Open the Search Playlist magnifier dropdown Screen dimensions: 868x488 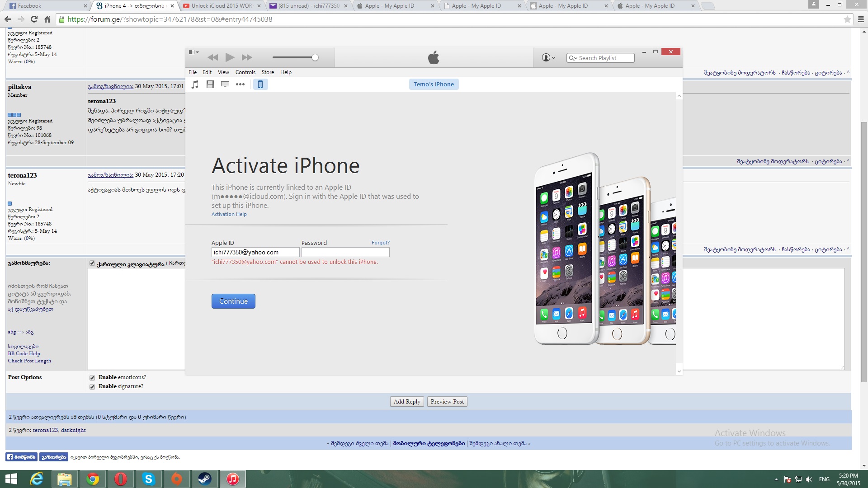click(x=573, y=58)
